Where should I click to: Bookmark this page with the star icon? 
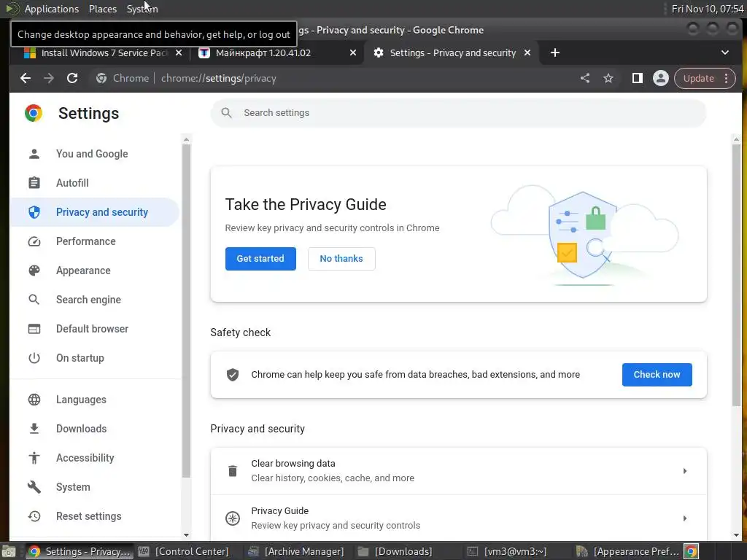tap(608, 78)
